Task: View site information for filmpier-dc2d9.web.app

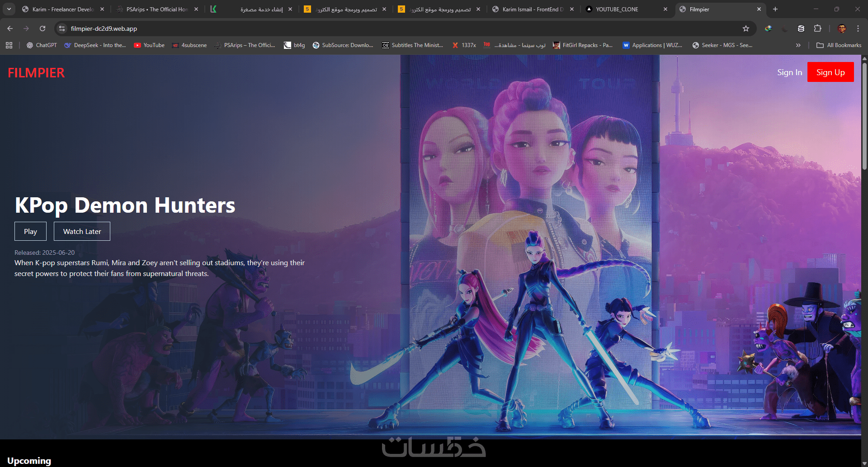Action: point(62,29)
